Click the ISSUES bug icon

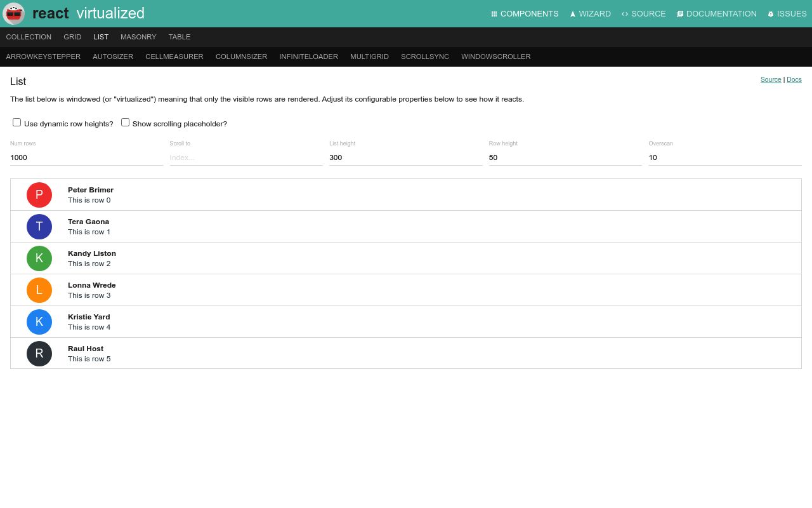point(771,13)
